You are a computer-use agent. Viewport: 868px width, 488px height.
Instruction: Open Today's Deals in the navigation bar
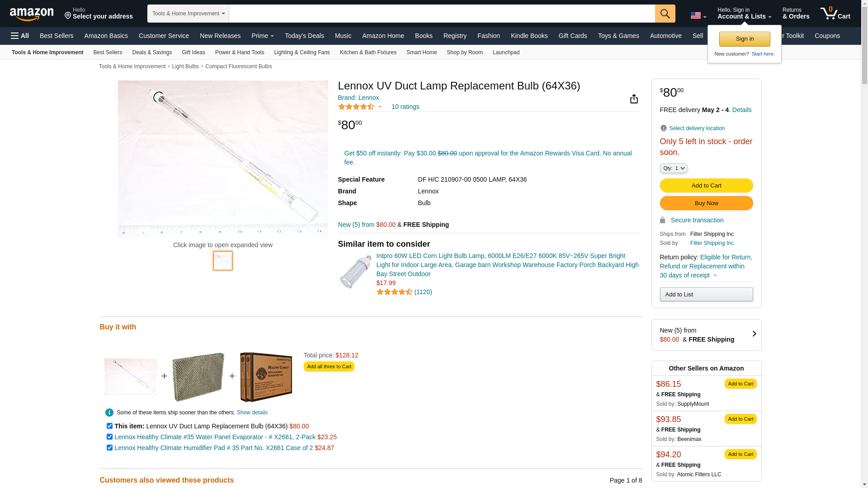click(x=304, y=36)
